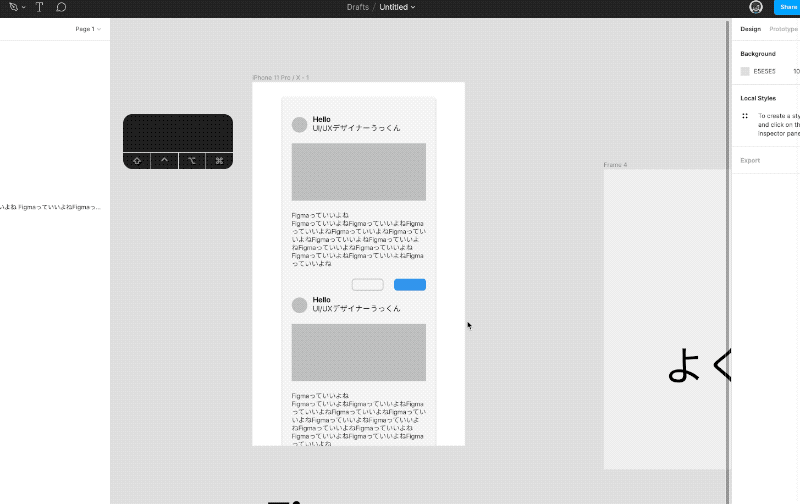Image resolution: width=800 pixels, height=504 pixels.
Task: Click the first card's avatar circle
Action: [299, 124]
